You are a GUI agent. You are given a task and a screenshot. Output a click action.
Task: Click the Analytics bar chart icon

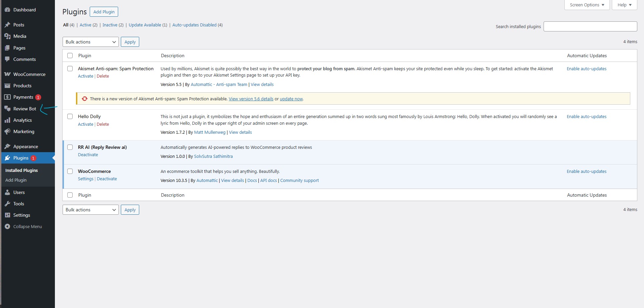pos(7,120)
